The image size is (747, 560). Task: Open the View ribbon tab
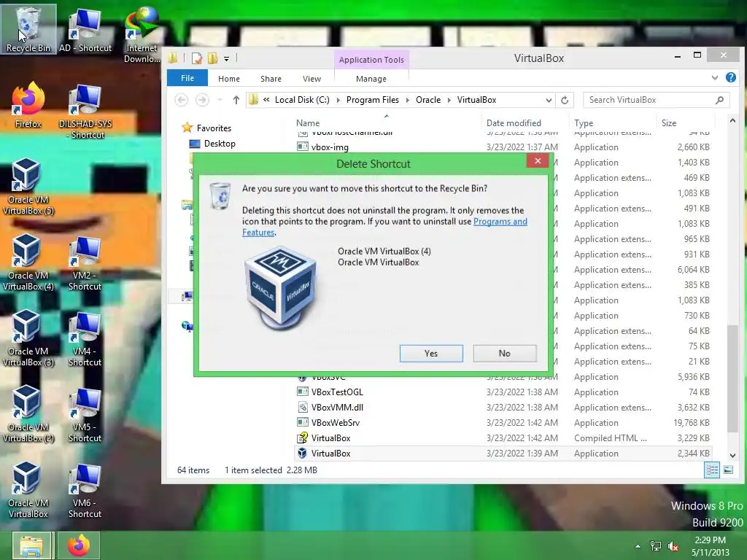coord(312,79)
